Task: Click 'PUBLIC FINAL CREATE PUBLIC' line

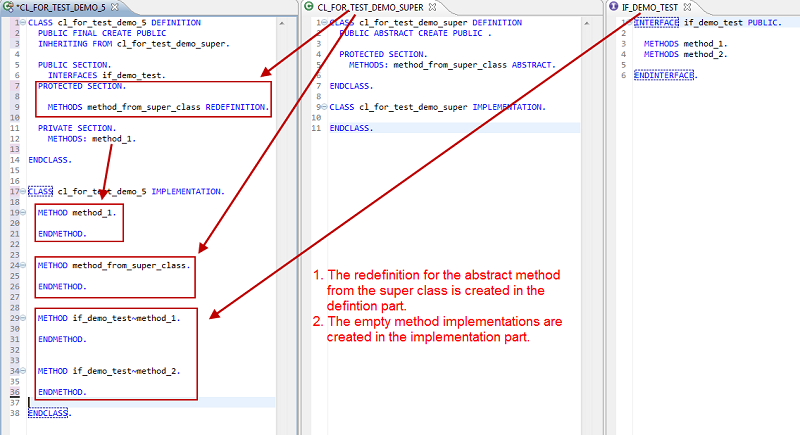Action: 102,33
